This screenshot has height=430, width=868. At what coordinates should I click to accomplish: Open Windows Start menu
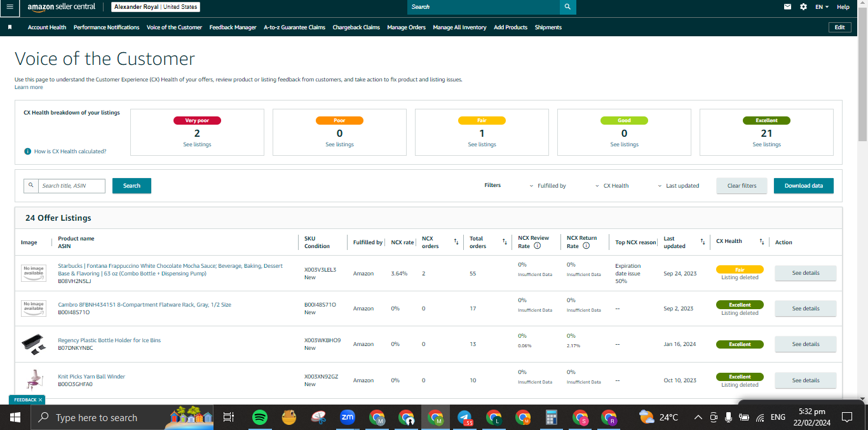[15, 417]
